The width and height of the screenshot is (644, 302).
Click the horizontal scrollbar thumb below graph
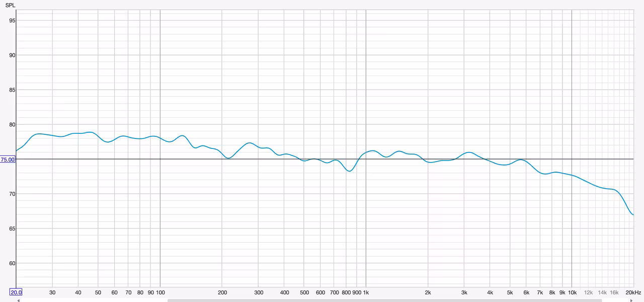tap(384, 300)
